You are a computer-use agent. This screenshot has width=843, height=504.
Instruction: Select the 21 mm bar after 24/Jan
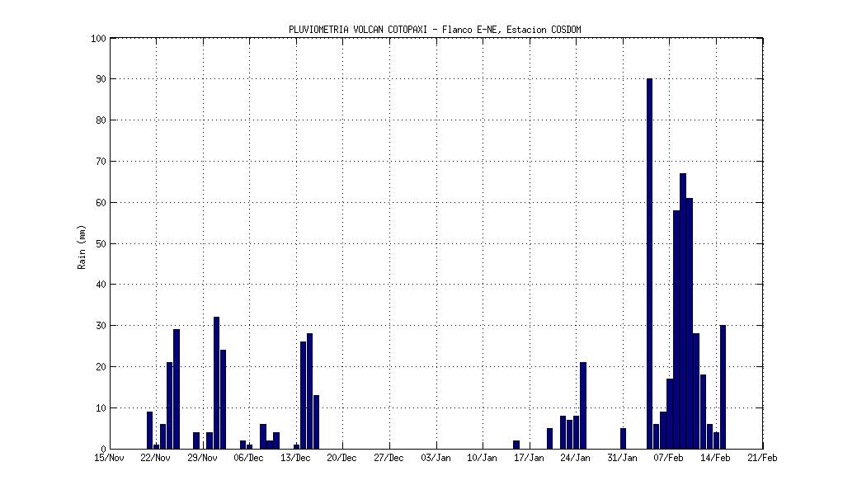tap(583, 406)
